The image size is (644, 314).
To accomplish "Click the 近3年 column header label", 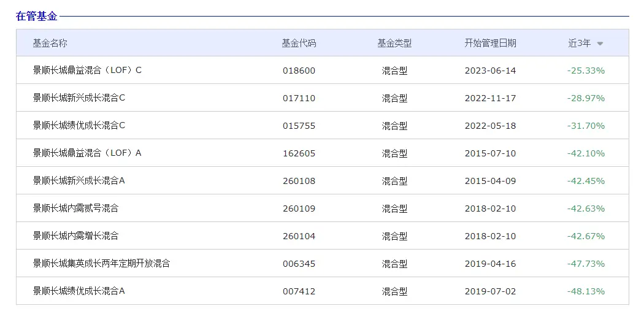I will [x=580, y=43].
